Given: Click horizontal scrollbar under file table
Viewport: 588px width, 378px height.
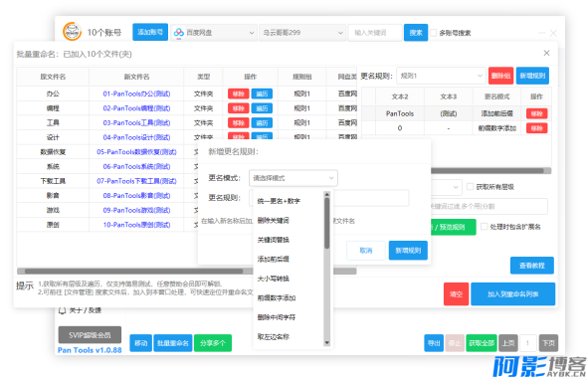Looking at the screenshot, I should click(x=186, y=271).
